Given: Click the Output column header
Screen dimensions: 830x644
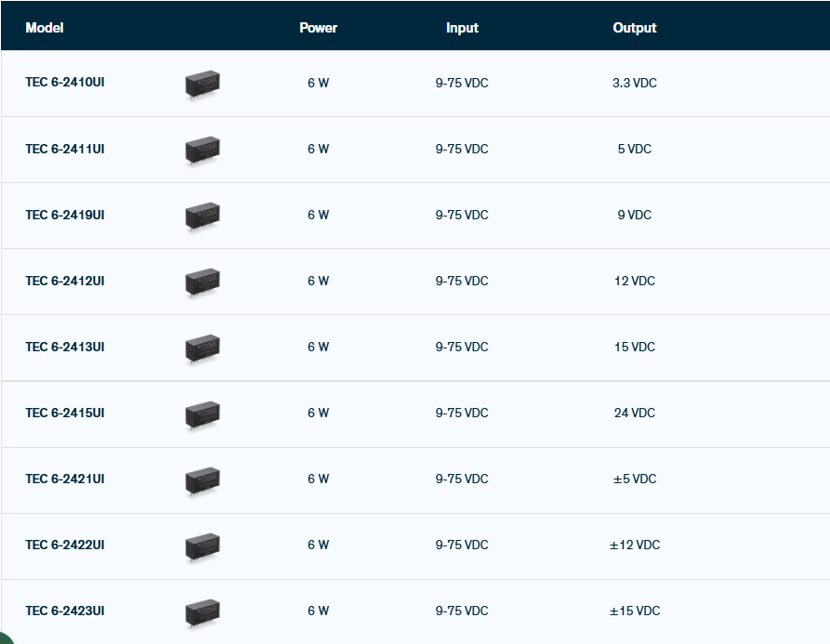Looking at the screenshot, I should coord(634,28).
